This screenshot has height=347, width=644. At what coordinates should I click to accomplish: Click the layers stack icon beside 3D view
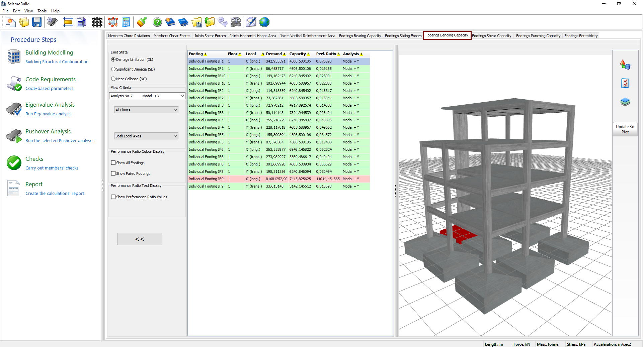click(x=625, y=102)
